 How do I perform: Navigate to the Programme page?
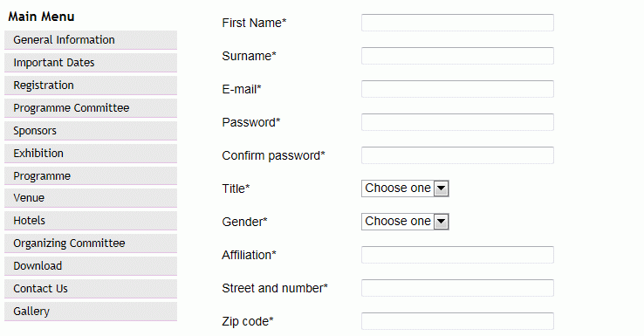[x=91, y=175]
